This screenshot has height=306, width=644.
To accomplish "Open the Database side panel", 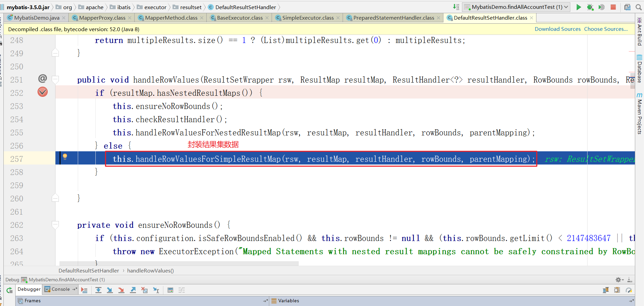I will pyautogui.click(x=640, y=69).
